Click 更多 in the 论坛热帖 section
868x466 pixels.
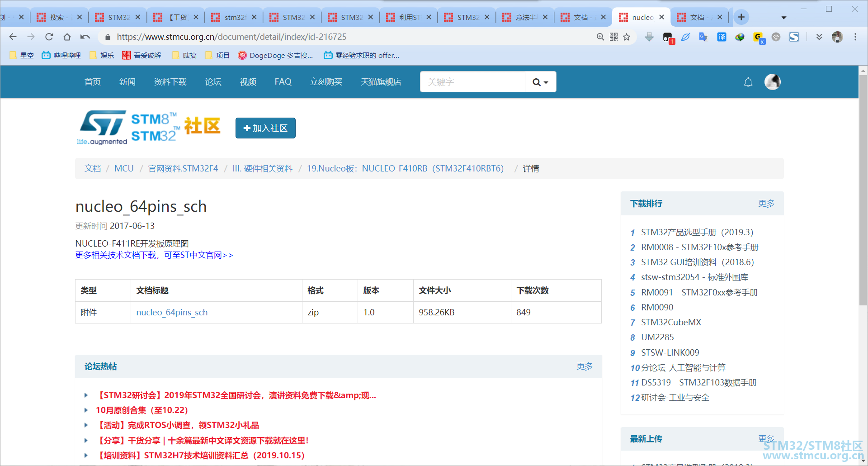point(585,366)
